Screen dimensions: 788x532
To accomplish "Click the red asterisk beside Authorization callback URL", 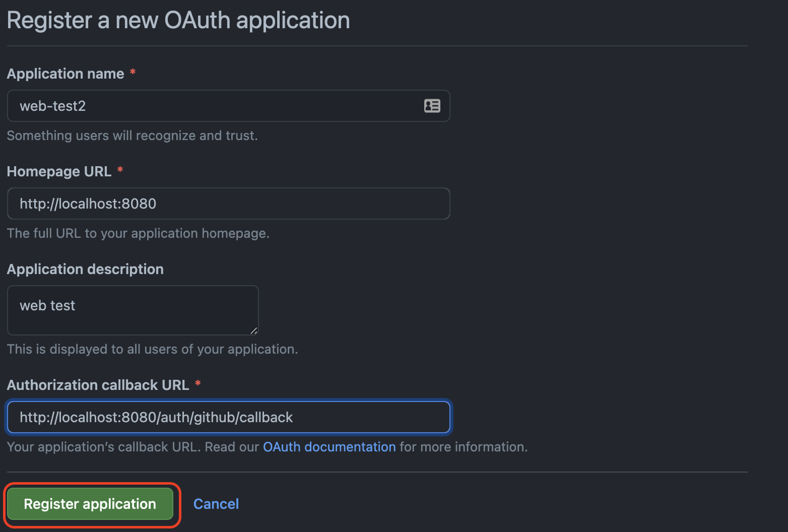I will coord(198,383).
